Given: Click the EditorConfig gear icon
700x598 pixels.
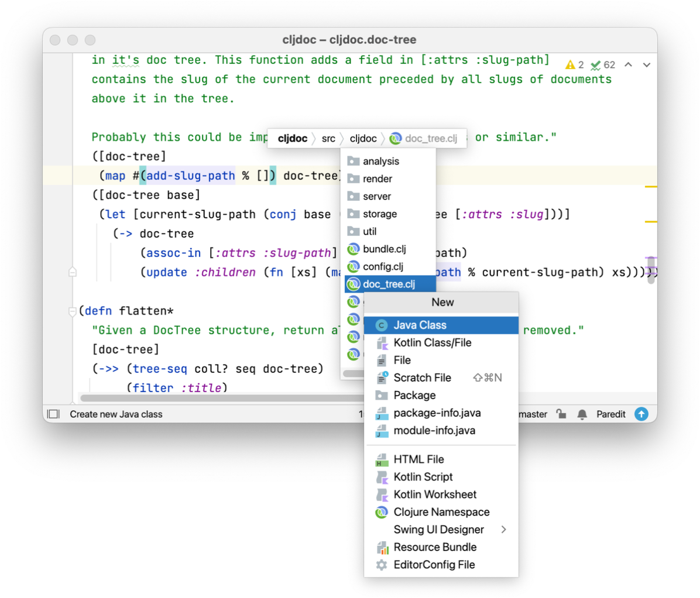Looking at the screenshot, I should coord(381,565).
